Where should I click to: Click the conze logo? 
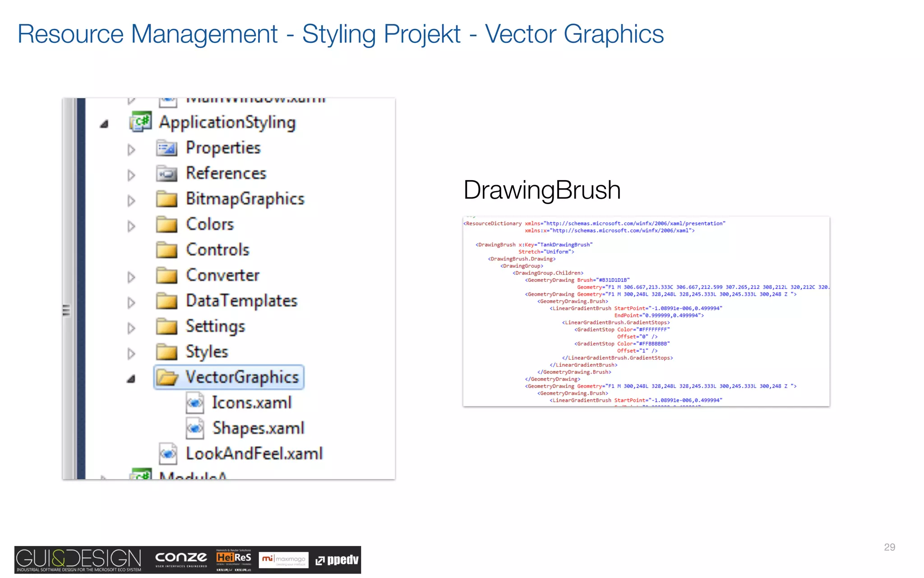(x=181, y=559)
